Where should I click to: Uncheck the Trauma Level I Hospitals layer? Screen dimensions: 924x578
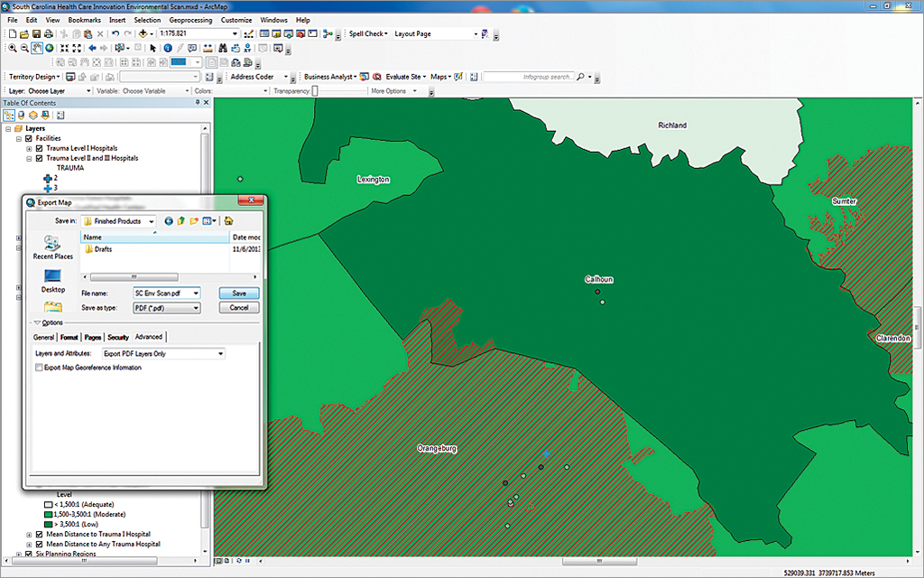coord(40,148)
